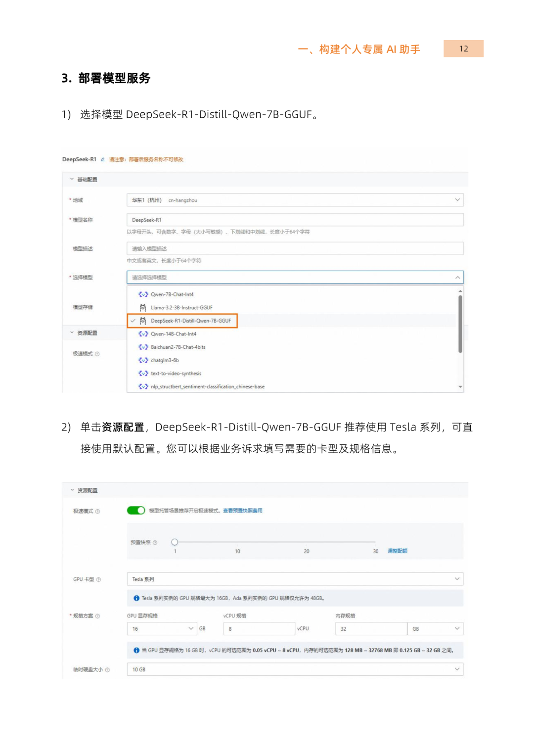
Task: Click the 内存规格 field showing 32
Action: tap(371, 629)
